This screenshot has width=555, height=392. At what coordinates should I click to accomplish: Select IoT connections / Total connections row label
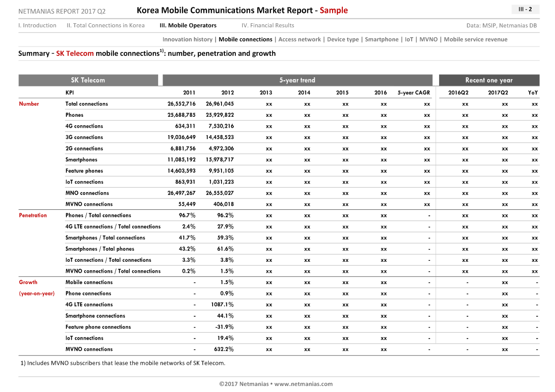[x=109, y=260]
